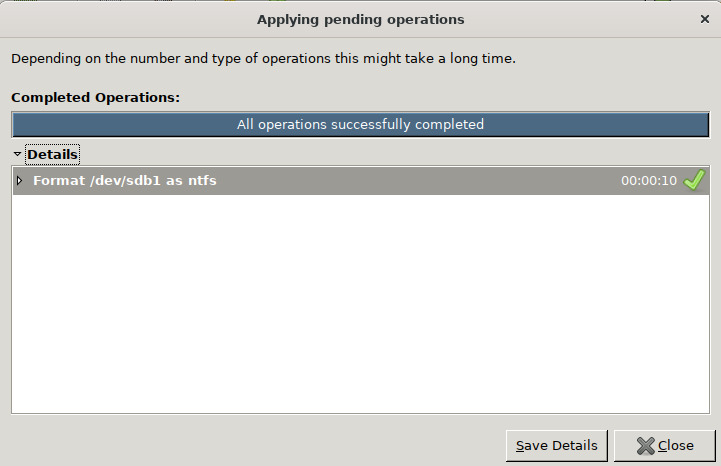Click the "Applying pending operations" window title
The height and width of the screenshot is (466, 721).
360,19
